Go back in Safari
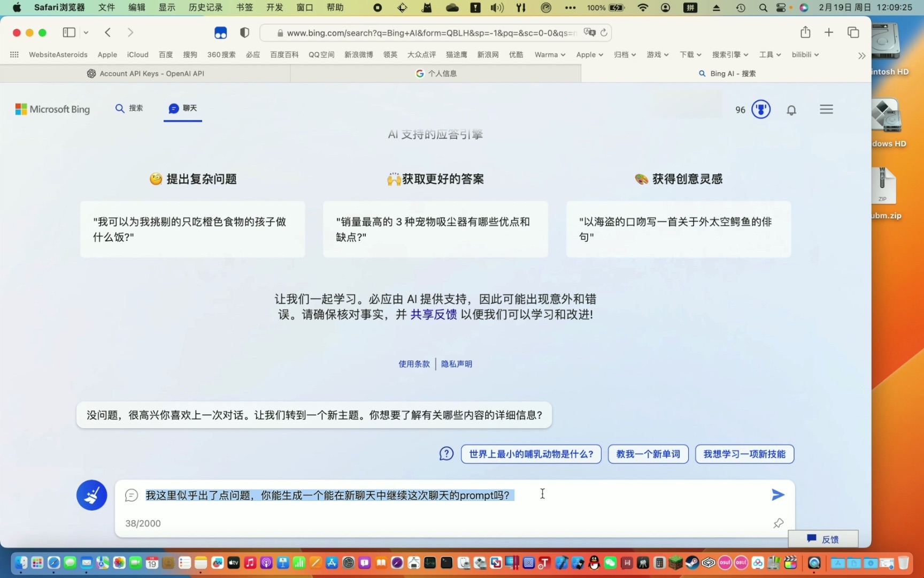The image size is (924, 578). coord(107,33)
